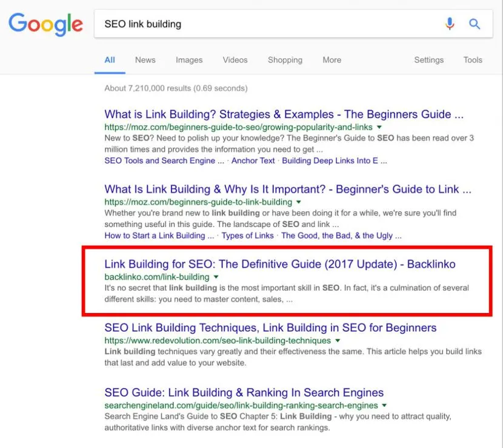Image resolution: width=503 pixels, height=448 pixels.
Task: Open Types of Links sitelink
Action: [x=248, y=236]
